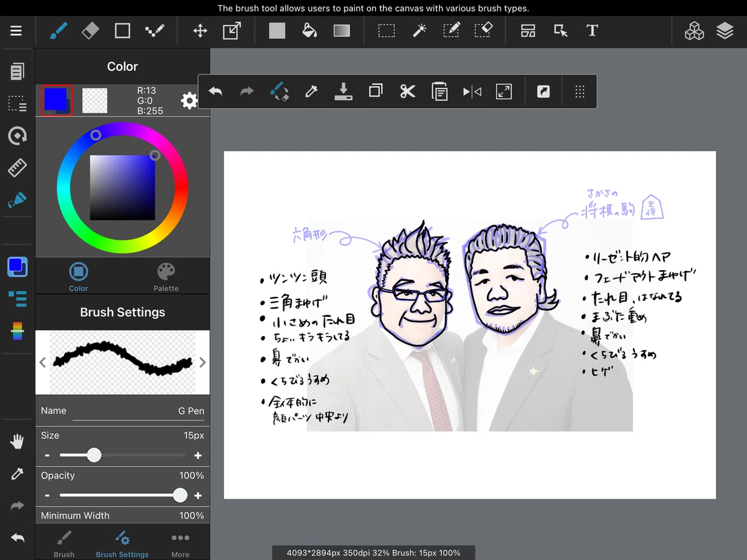Flip canvas horizontally icon
Viewport: 747px width, 560px height.
pos(472,92)
